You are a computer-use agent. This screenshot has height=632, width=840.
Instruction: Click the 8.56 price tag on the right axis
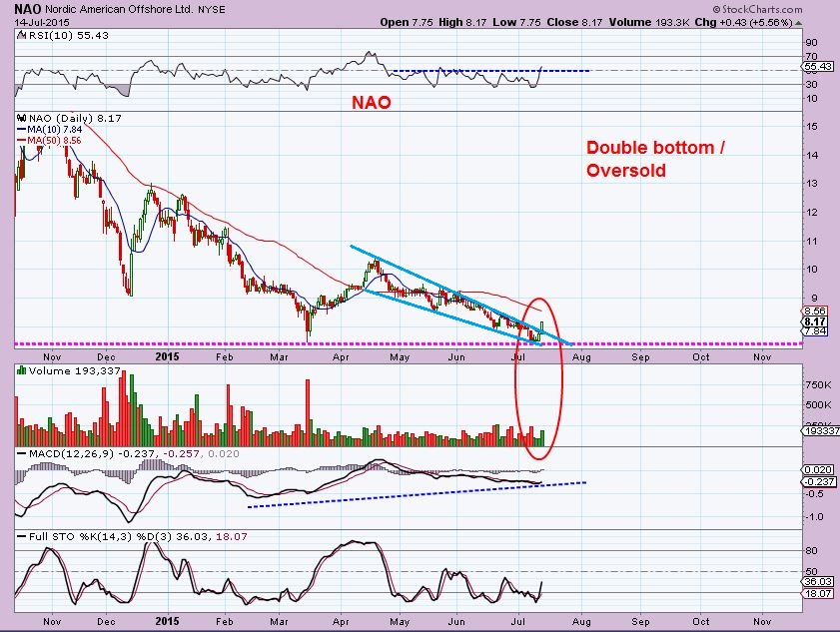click(815, 312)
